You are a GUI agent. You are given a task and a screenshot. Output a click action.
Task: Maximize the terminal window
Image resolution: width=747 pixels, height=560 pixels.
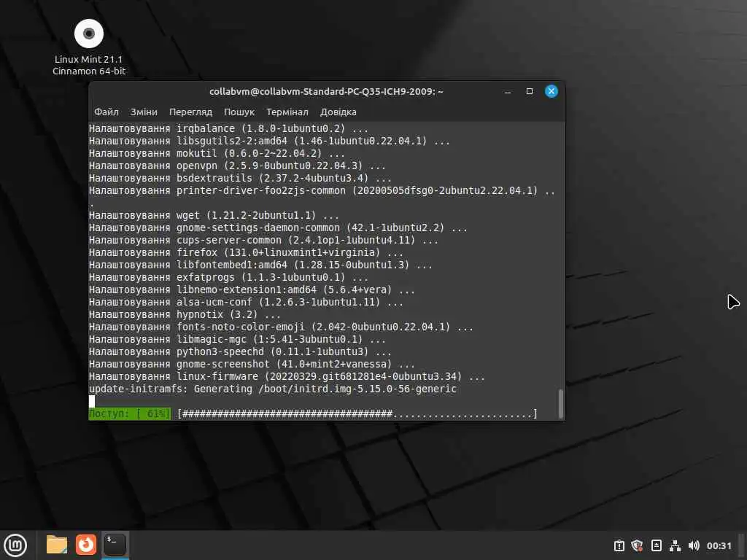click(530, 91)
